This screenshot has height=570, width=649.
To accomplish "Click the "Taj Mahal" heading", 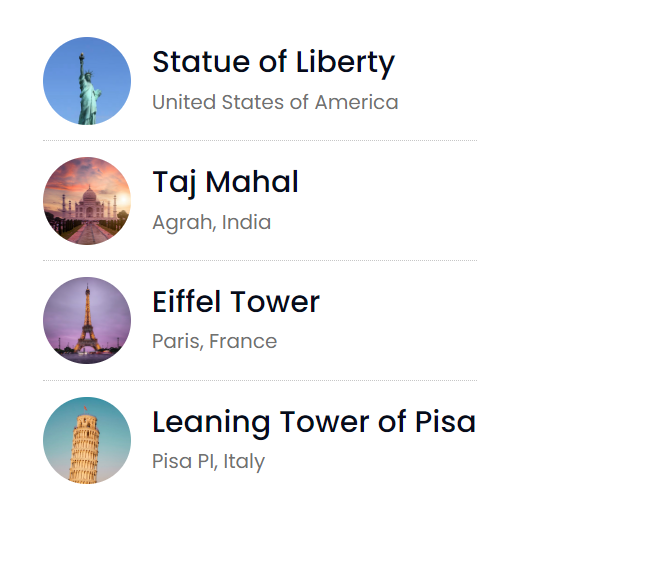I will [x=225, y=182].
